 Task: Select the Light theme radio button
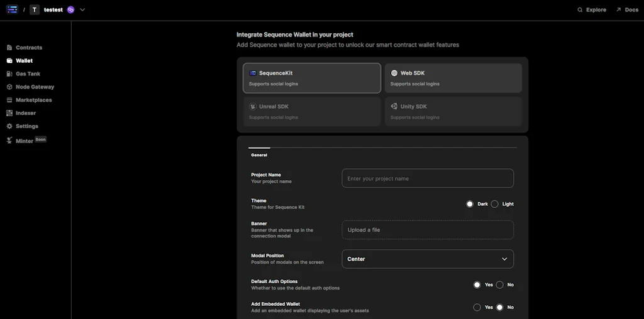pyautogui.click(x=494, y=204)
